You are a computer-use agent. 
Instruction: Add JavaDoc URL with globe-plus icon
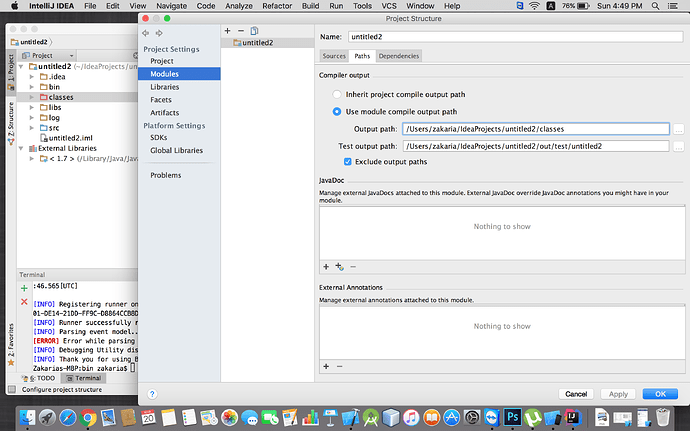click(339, 266)
